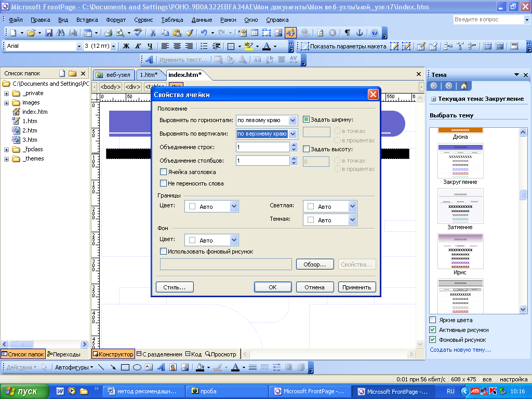Open the Файл menu
Screen dimensions: 532x399
click(16, 20)
